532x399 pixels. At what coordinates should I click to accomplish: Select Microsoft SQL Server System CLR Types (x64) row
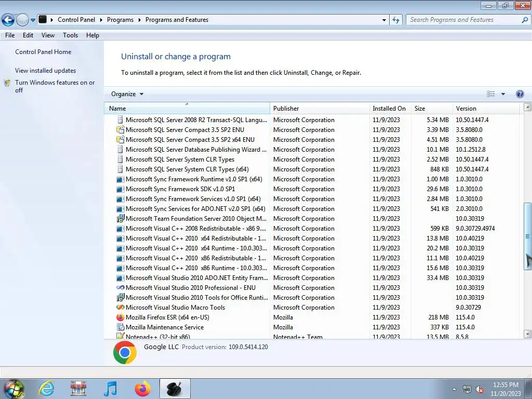[312, 169]
